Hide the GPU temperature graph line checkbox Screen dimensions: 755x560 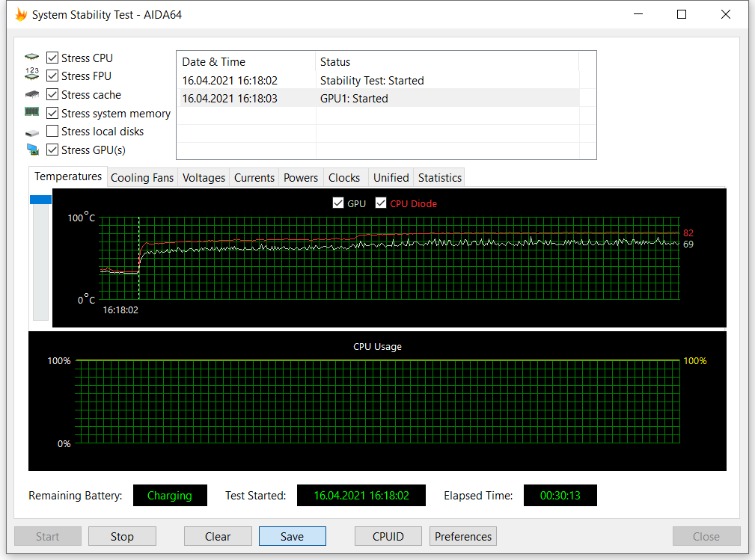pyautogui.click(x=338, y=203)
